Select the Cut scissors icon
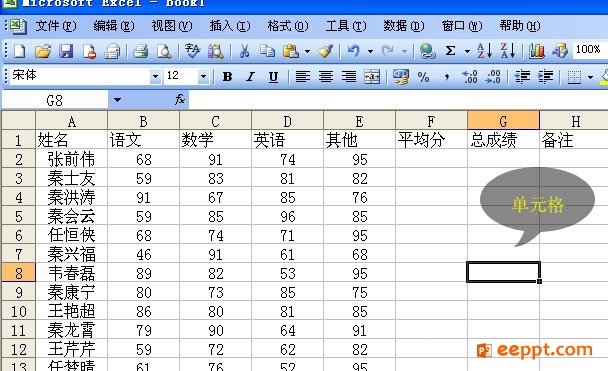This screenshot has width=608, height=371. tap(244, 51)
